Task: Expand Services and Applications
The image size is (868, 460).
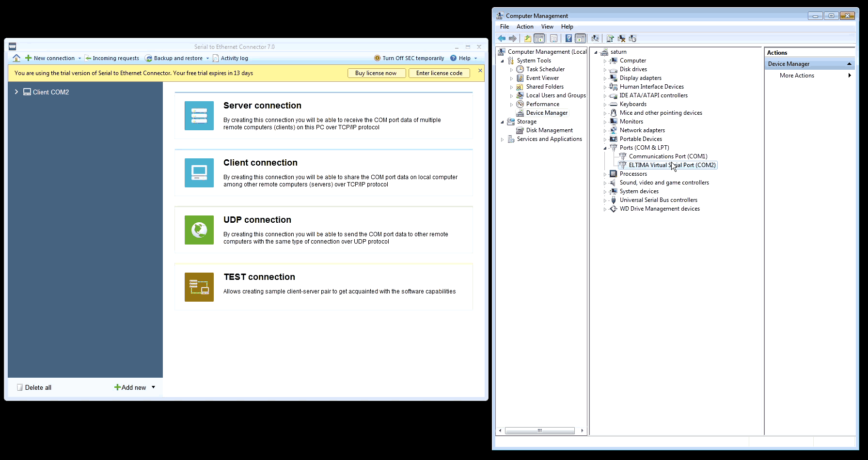Action: click(502, 139)
